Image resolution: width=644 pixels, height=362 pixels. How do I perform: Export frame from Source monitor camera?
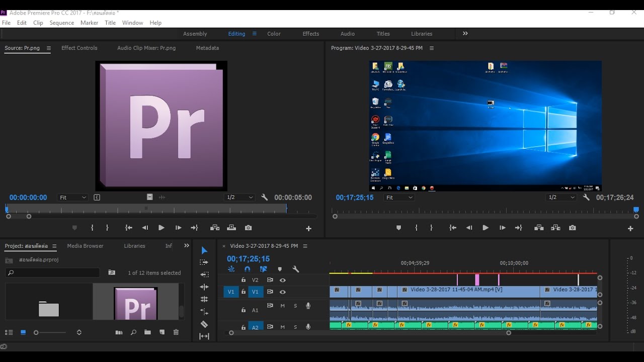tap(249, 228)
